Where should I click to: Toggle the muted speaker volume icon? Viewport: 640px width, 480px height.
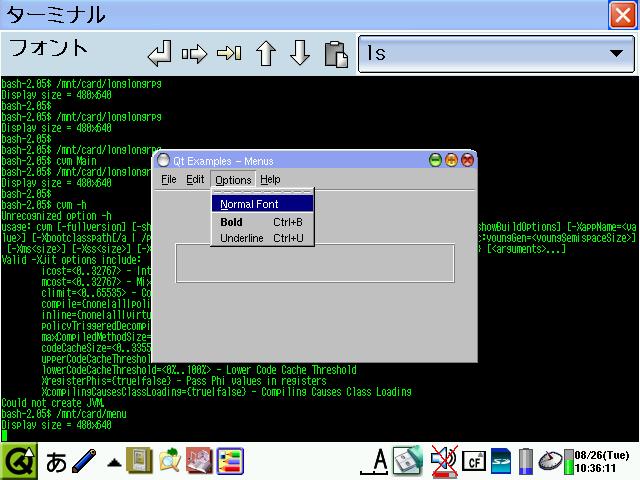[x=444, y=462]
